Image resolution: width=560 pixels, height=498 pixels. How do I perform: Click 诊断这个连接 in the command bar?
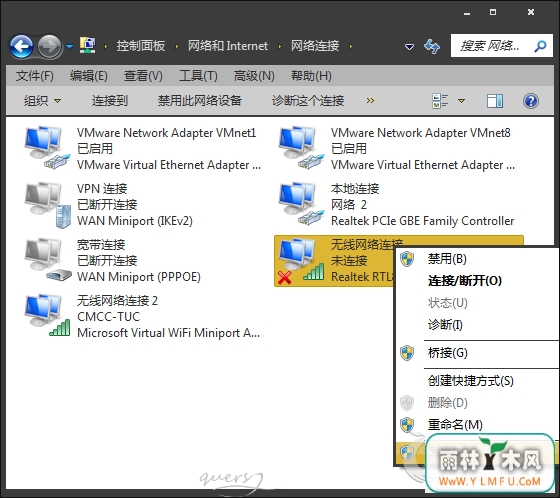coord(308,101)
